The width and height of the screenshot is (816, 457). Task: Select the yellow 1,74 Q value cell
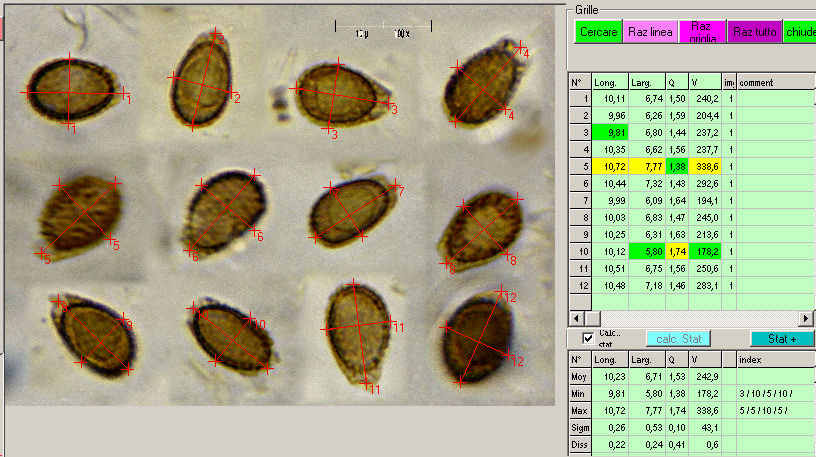[677, 251]
